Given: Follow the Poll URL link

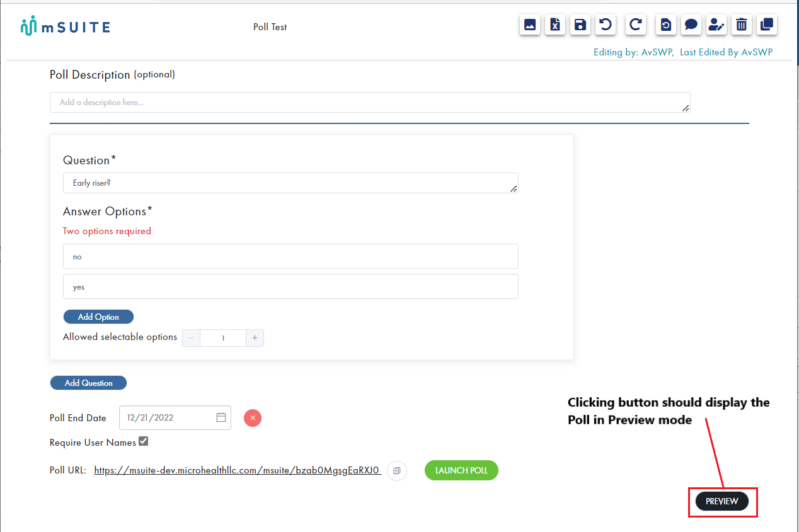Looking at the screenshot, I should tap(237, 470).
